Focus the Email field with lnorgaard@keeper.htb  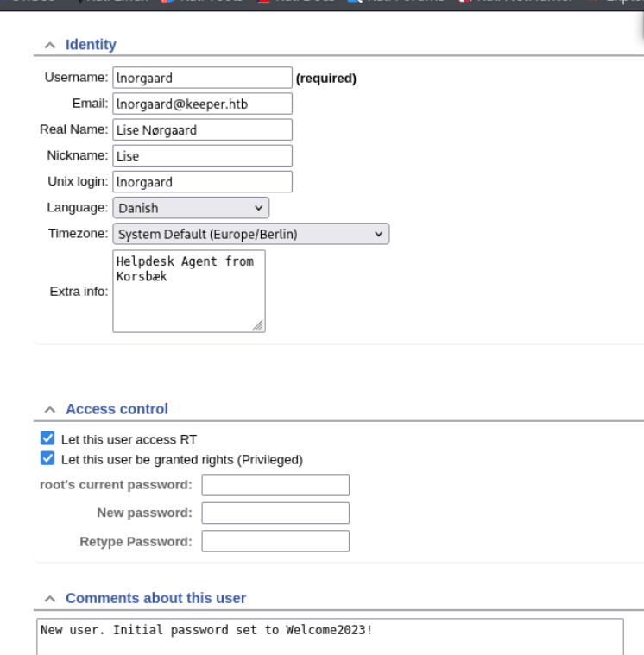coord(202,104)
